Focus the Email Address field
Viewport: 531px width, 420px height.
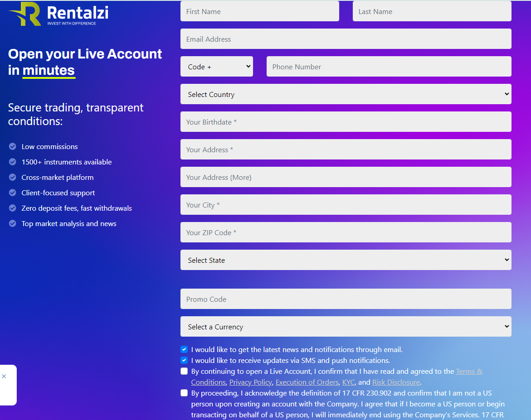[346, 39]
